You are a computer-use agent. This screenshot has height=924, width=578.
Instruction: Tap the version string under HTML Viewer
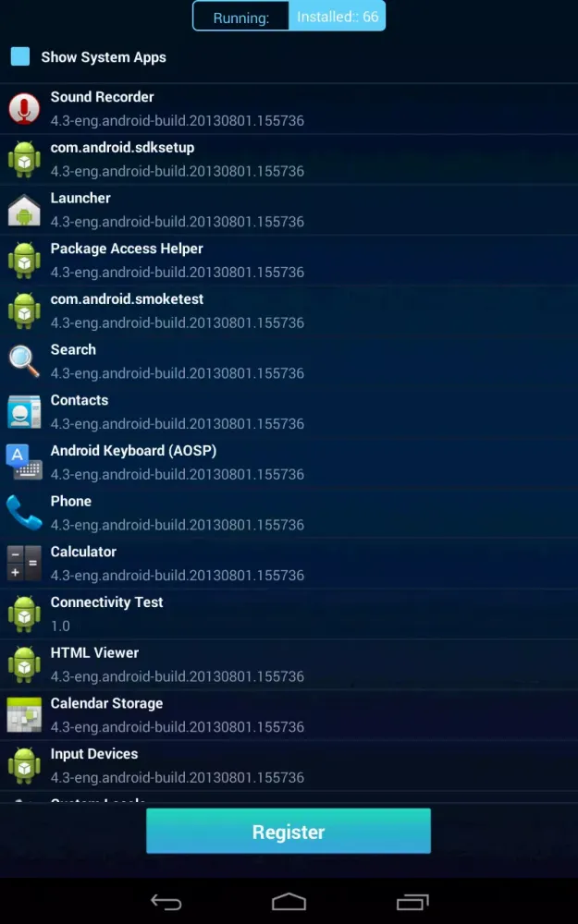[178, 676]
